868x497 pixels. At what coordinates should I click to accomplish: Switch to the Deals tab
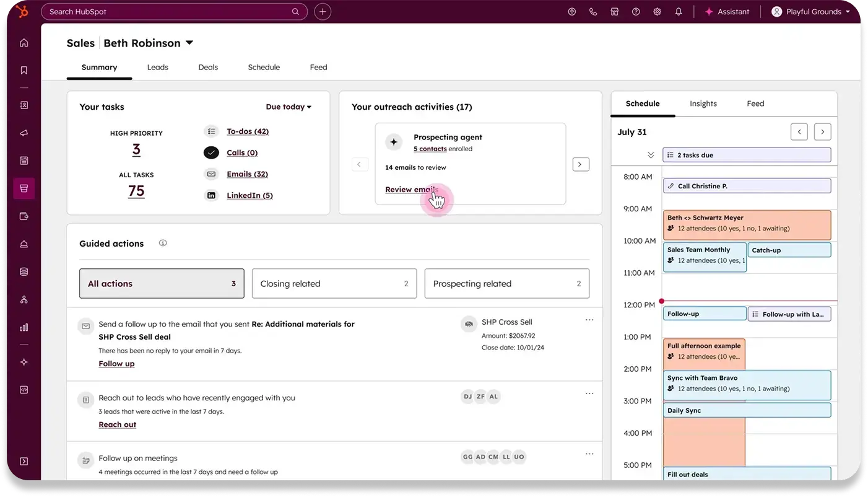208,67
